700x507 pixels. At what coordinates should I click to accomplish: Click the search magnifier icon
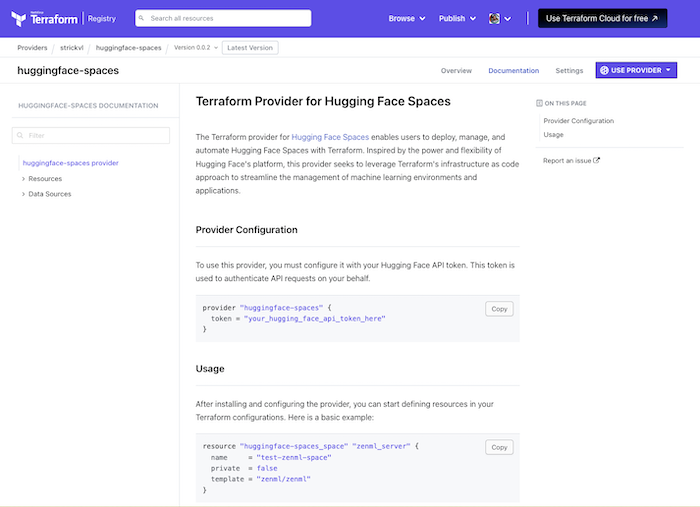tap(142, 18)
